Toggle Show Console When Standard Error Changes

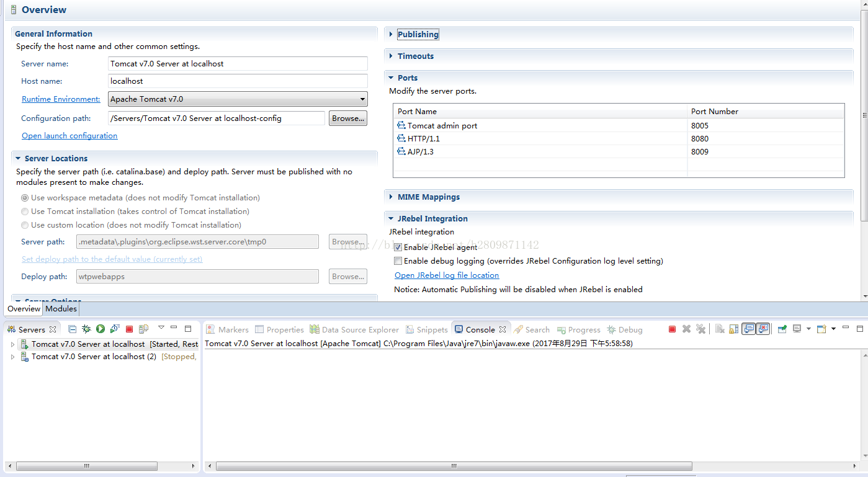click(x=763, y=329)
